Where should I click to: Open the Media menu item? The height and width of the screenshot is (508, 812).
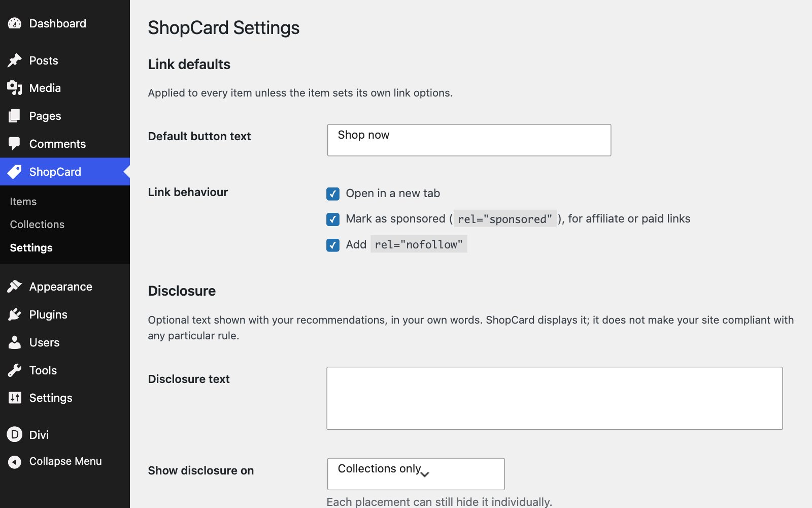pyautogui.click(x=65, y=88)
